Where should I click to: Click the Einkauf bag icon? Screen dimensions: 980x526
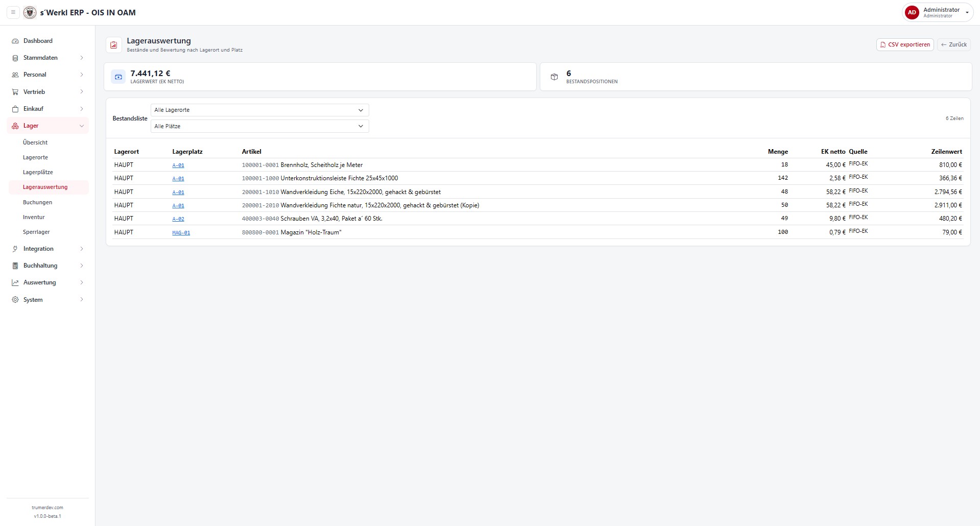point(15,109)
